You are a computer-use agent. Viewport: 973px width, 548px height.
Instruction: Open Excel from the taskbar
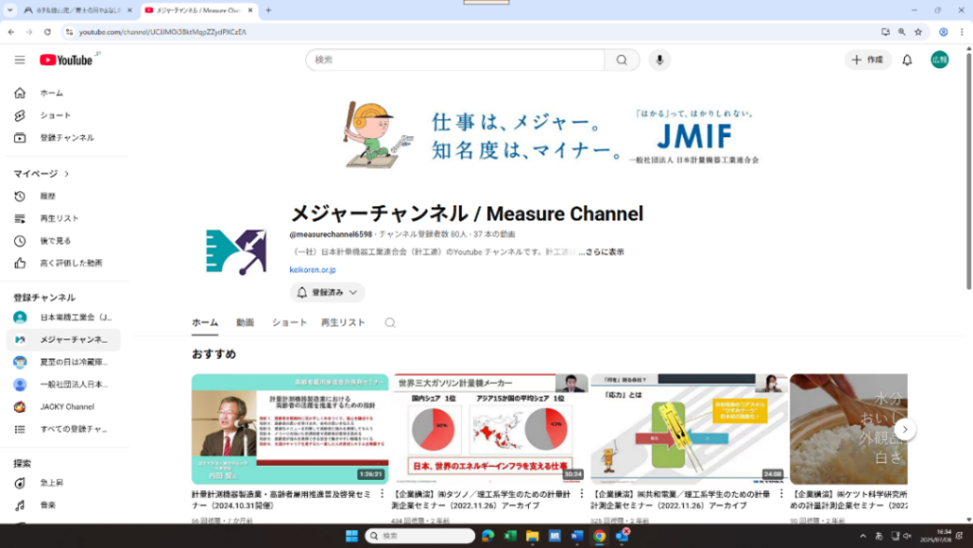510,536
